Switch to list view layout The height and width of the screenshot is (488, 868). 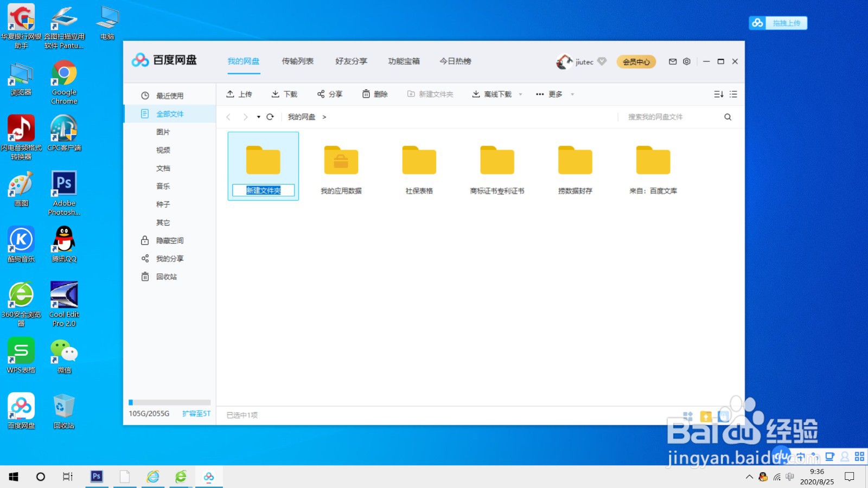(733, 94)
